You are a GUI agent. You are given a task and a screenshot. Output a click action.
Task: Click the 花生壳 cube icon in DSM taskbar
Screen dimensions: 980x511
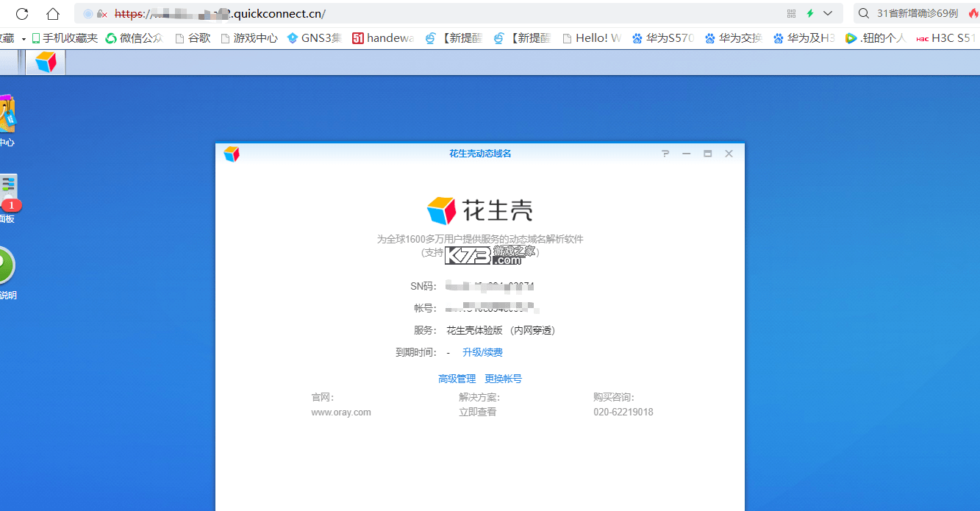(46, 62)
